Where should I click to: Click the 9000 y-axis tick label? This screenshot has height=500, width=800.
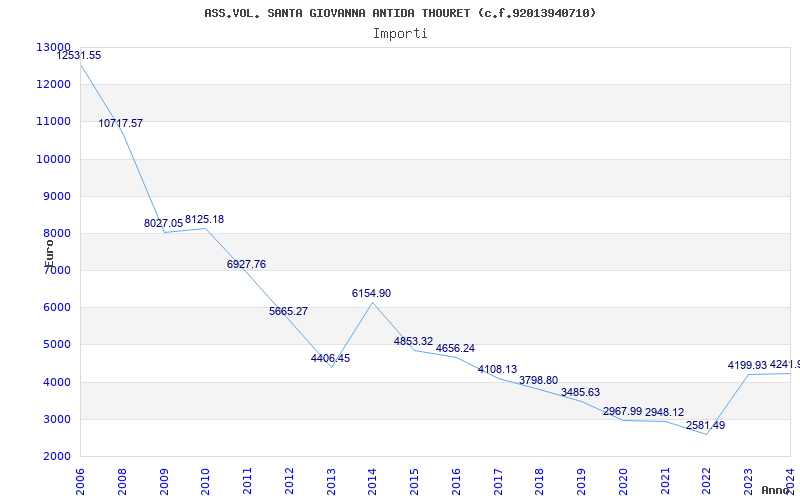(x=56, y=196)
